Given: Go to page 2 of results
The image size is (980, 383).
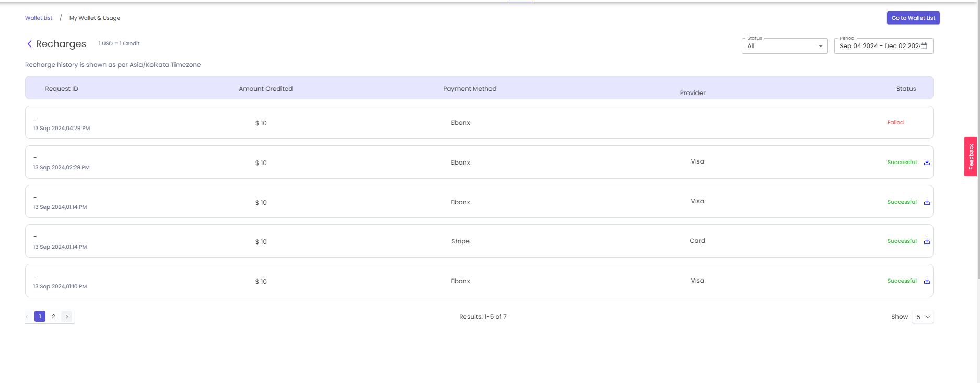Looking at the screenshot, I should 53,317.
